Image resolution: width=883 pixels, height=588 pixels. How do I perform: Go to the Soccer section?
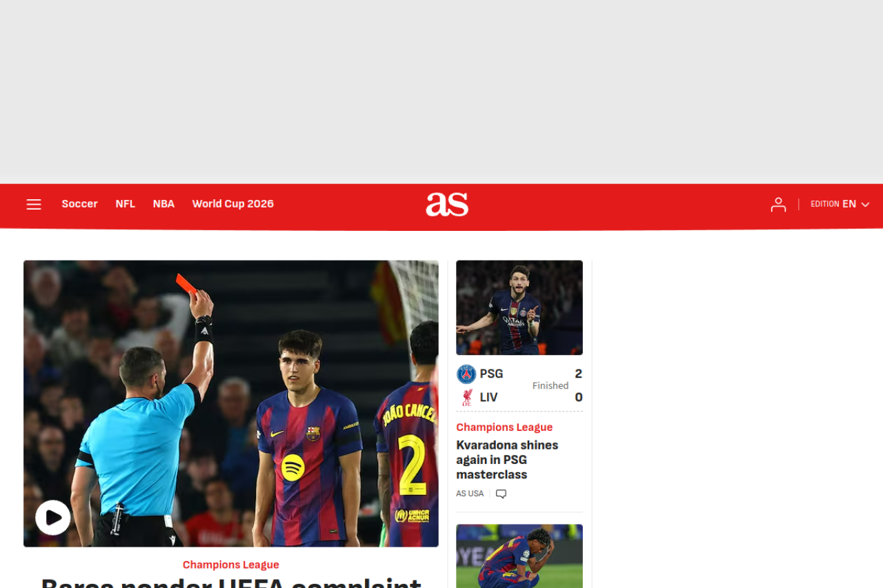(79, 204)
